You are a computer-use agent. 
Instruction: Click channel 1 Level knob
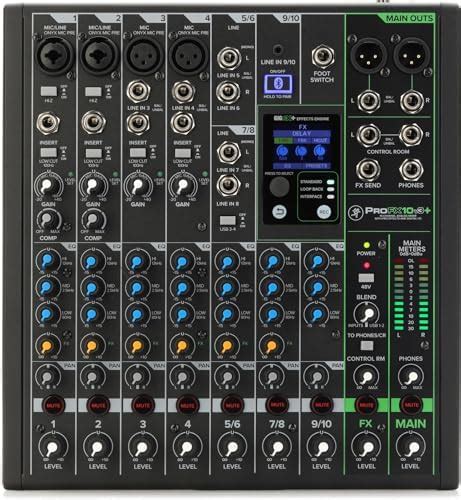click(x=53, y=447)
